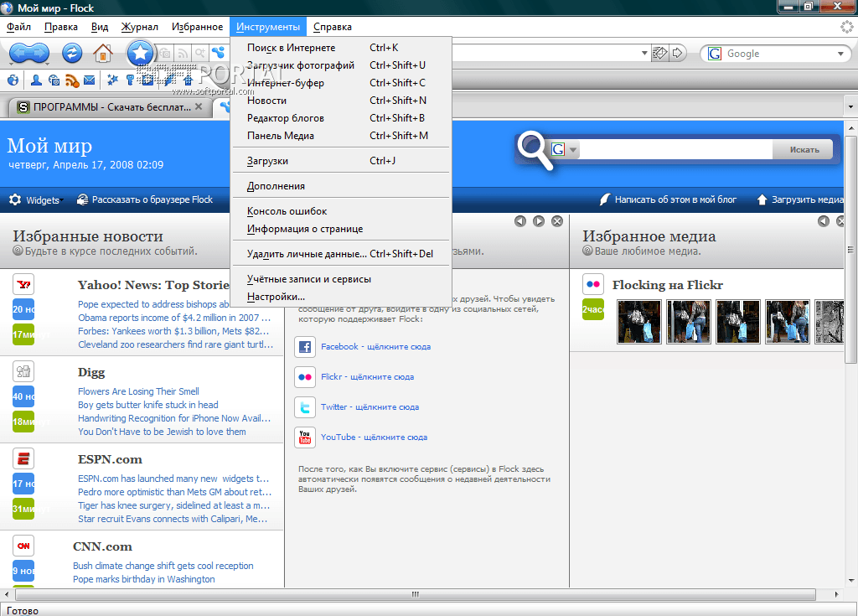
Task: Click the Flickr icon next to Flocking на Flickr
Action: 593,284
